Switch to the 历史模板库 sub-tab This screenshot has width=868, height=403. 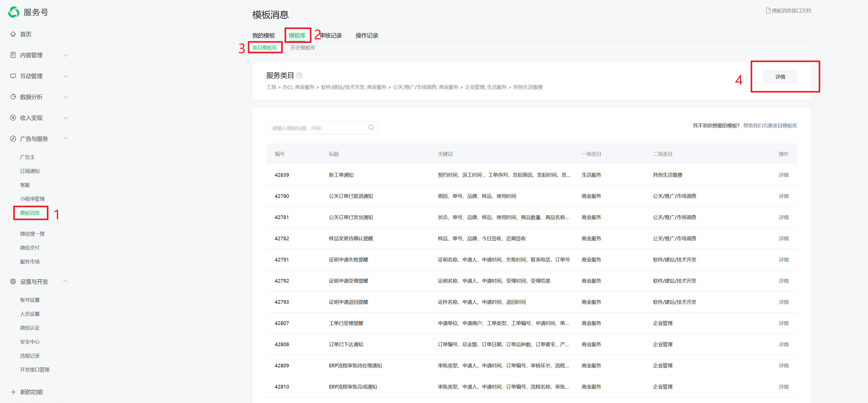click(x=303, y=48)
